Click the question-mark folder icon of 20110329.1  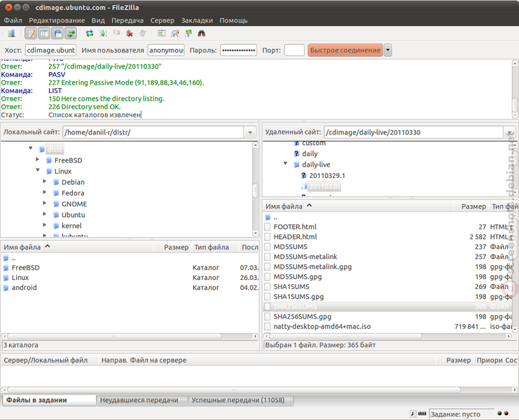click(303, 176)
